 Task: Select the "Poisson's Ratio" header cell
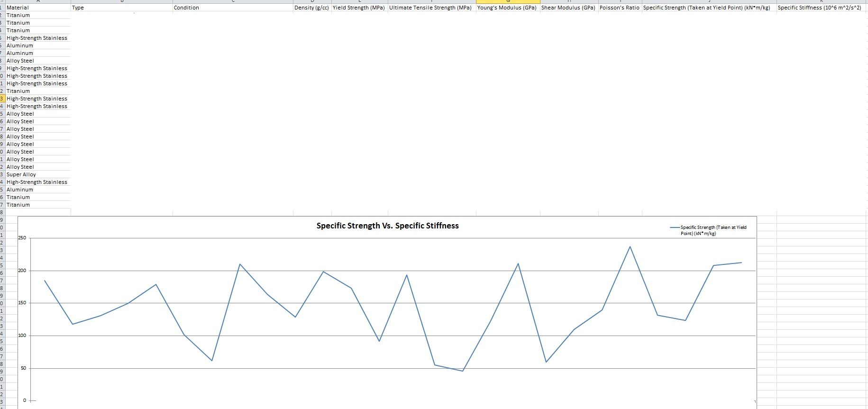tap(620, 8)
